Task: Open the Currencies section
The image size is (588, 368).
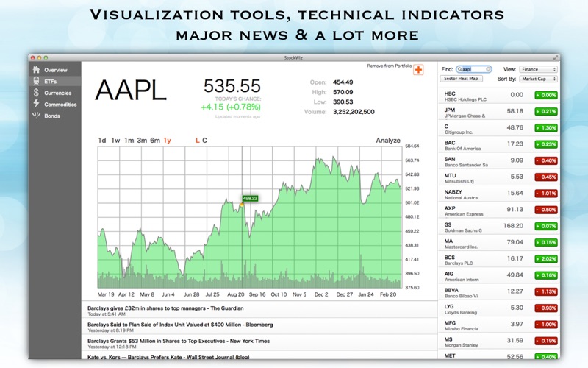Action: (x=58, y=93)
